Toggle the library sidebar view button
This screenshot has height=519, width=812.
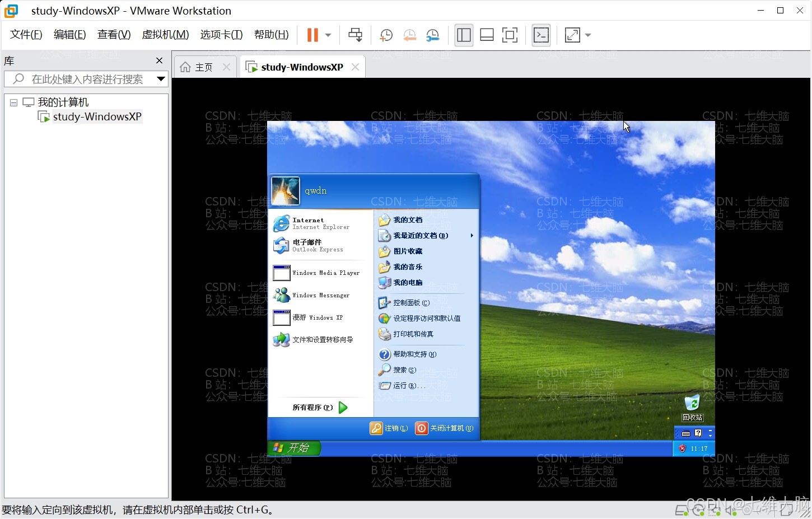coord(464,35)
